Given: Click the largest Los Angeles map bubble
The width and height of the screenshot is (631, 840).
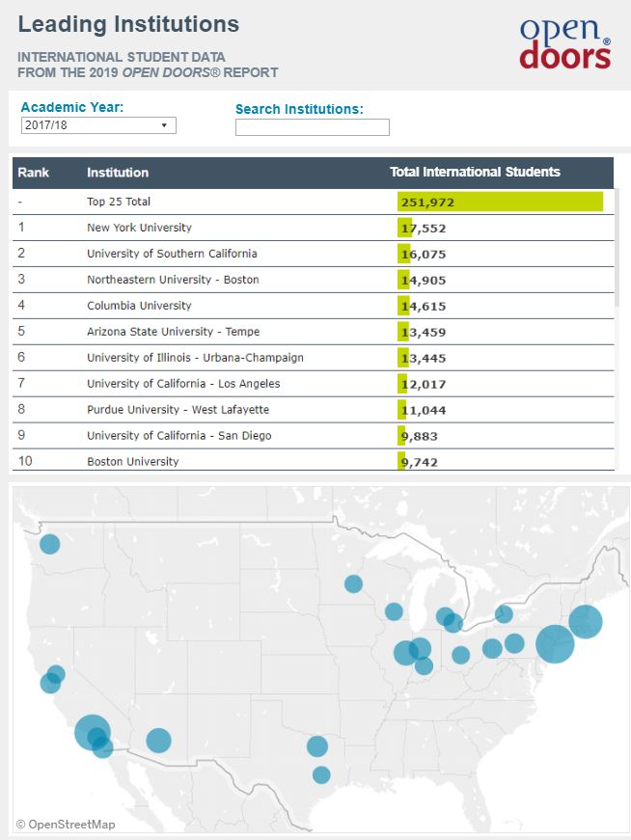Looking at the screenshot, I should pyautogui.click(x=93, y=732).
